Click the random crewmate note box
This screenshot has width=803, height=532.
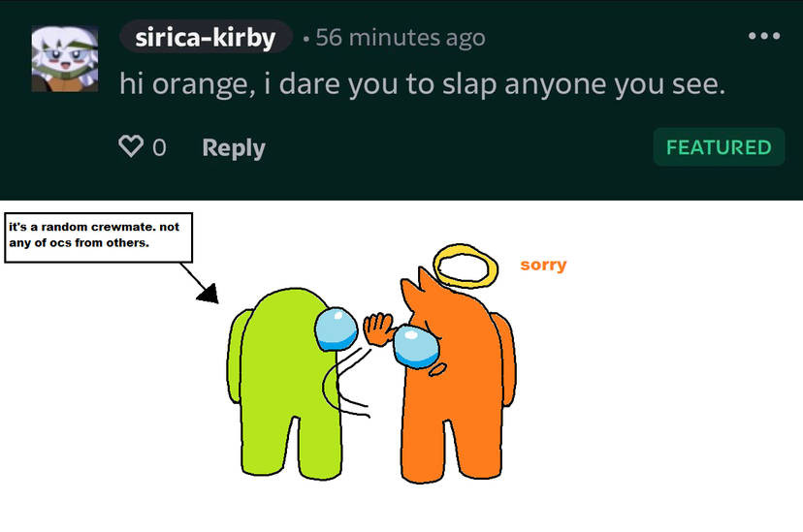pyautogui.click(x=98, y=237)
